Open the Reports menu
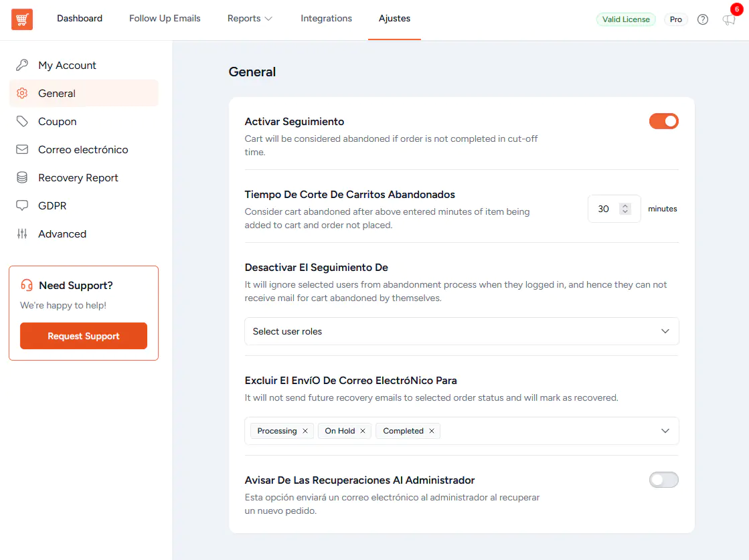Image resolution: width=749 pixels, height=560 pixels. 249,19
